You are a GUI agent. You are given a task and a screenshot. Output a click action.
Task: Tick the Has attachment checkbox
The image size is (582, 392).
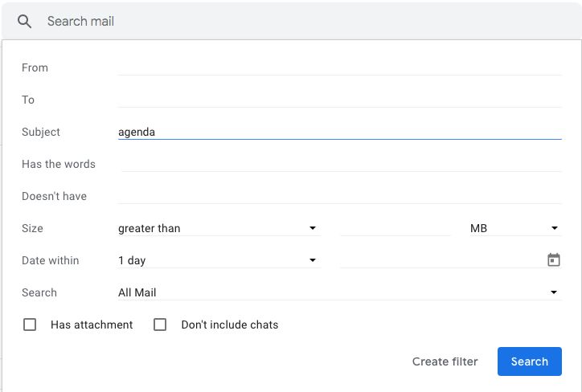tap(30, 325)
